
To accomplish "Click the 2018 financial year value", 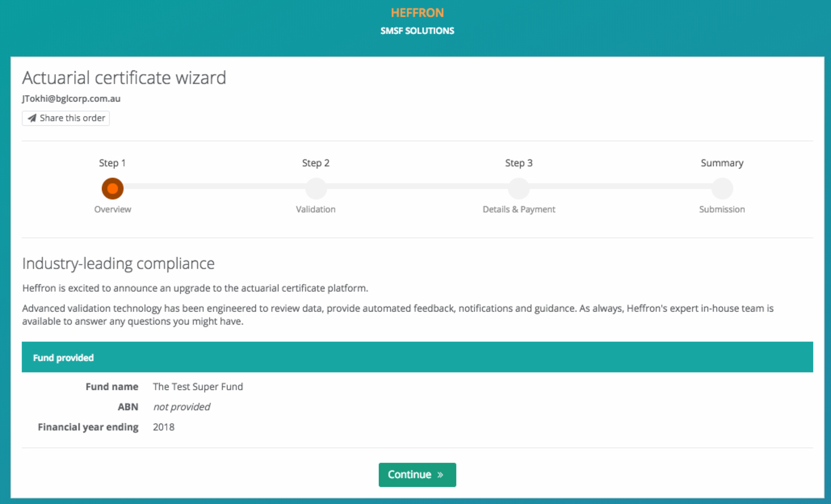I will pos(164,427).
